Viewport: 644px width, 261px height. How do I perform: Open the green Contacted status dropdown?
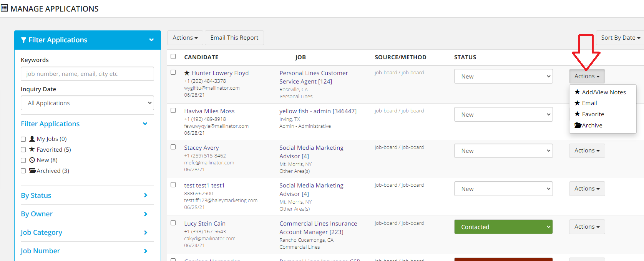pos(503,227)
